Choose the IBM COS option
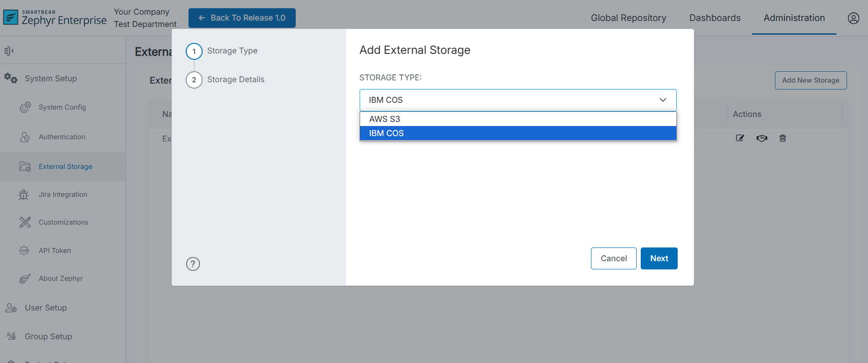This screenshot has width=868, height=363. [x=387, y=133]
